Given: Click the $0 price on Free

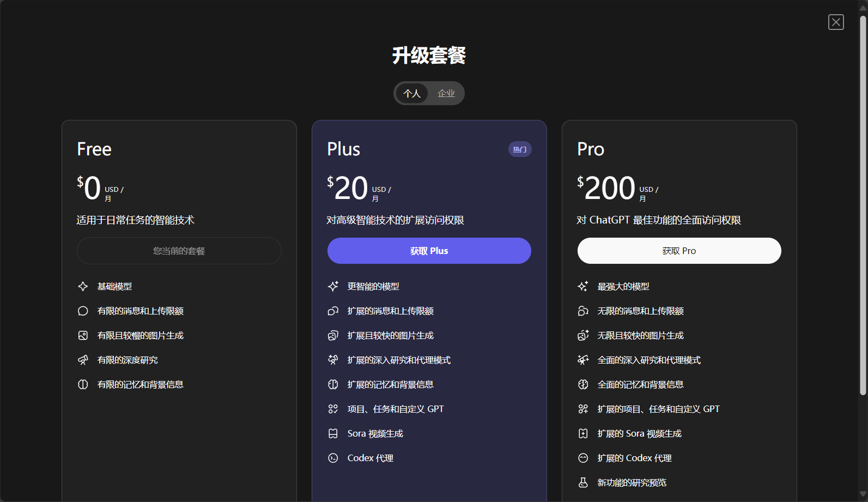Looking at the screenshot, I should click(x=89, y=188).
